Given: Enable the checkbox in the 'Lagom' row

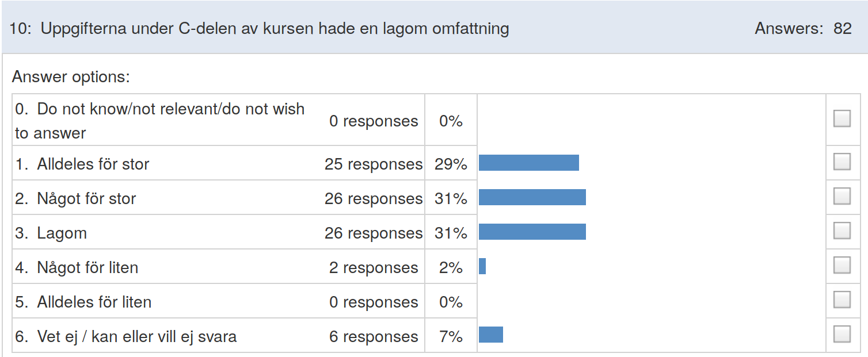Looking at the screenshot, I should pos(842,231).
